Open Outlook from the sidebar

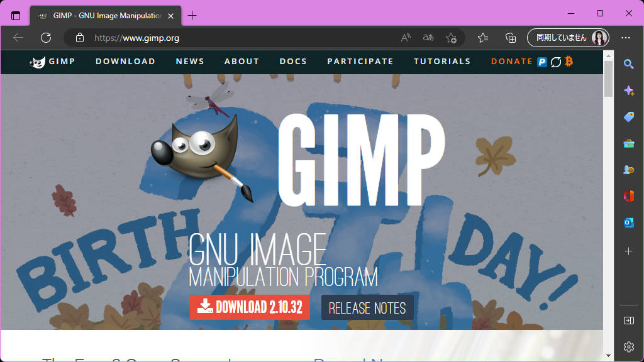pyautogui.click(x=628, y=222)
